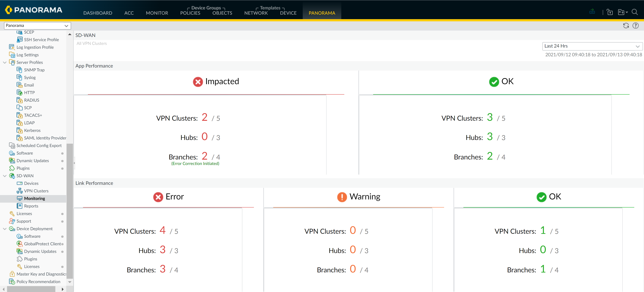The image size is (644, 292).
Task: Open VPN Clusters under SD-WAN
Action: click(x=36, y=191)
